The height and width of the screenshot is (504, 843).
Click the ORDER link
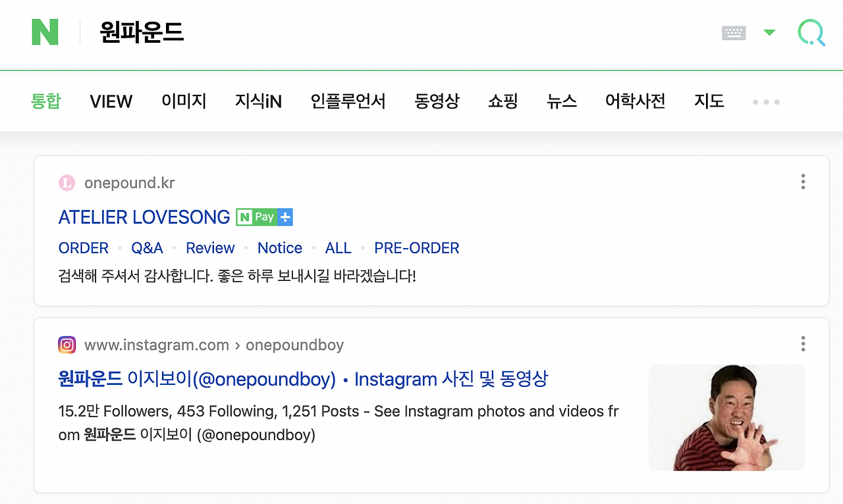point(83,248)
